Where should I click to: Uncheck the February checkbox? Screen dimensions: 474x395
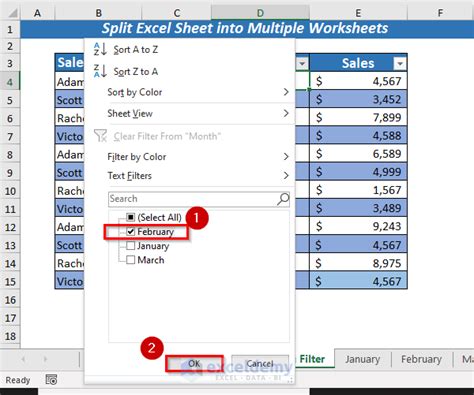tap(131, 232)
